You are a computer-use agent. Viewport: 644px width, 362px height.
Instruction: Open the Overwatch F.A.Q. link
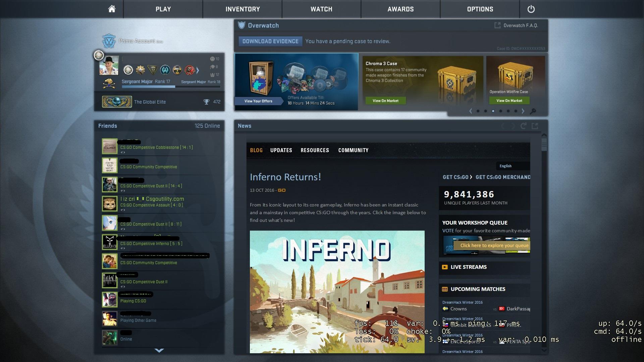click(x=517, y=25)
